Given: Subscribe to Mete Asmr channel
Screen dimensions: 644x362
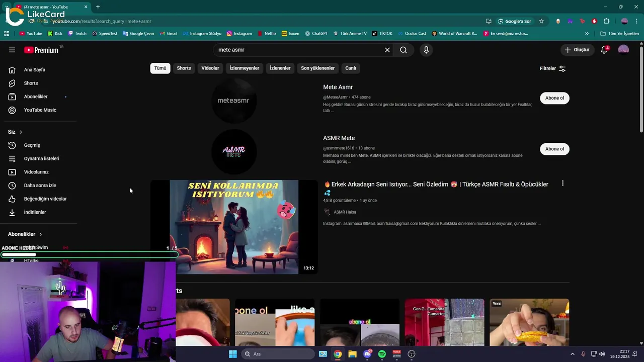Looking at the screenshot, I should tap(554, 98).
